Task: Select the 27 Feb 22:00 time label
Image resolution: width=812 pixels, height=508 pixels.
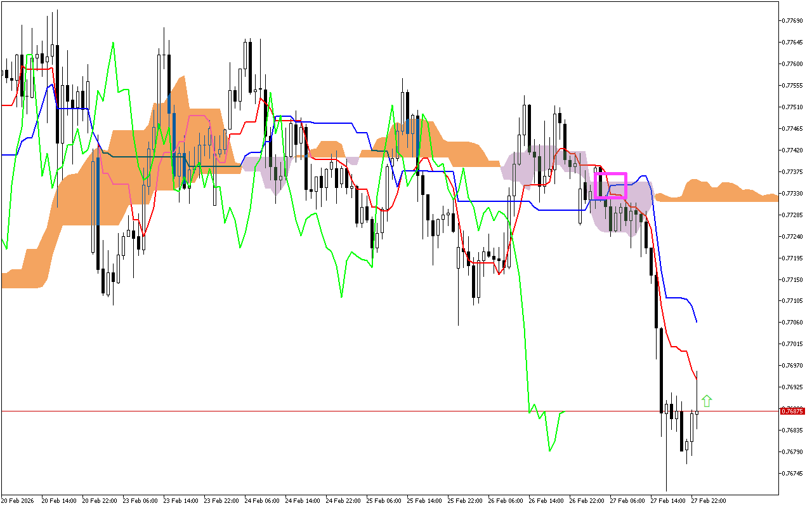Action: (x=708, y=500)
